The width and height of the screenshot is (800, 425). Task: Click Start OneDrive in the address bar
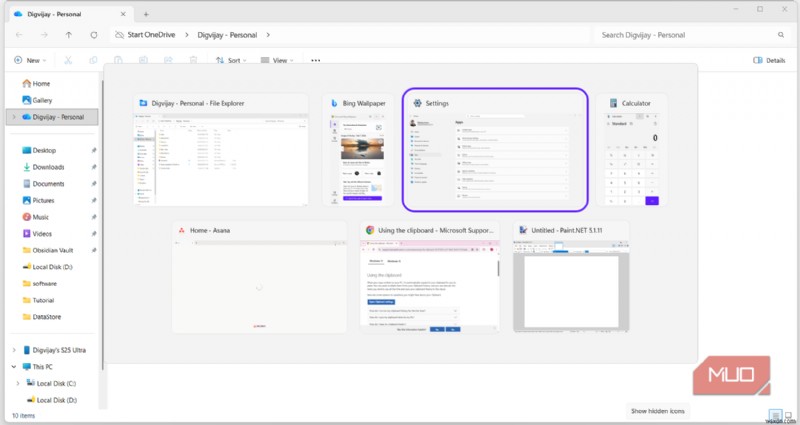click(x=151, y=35)
